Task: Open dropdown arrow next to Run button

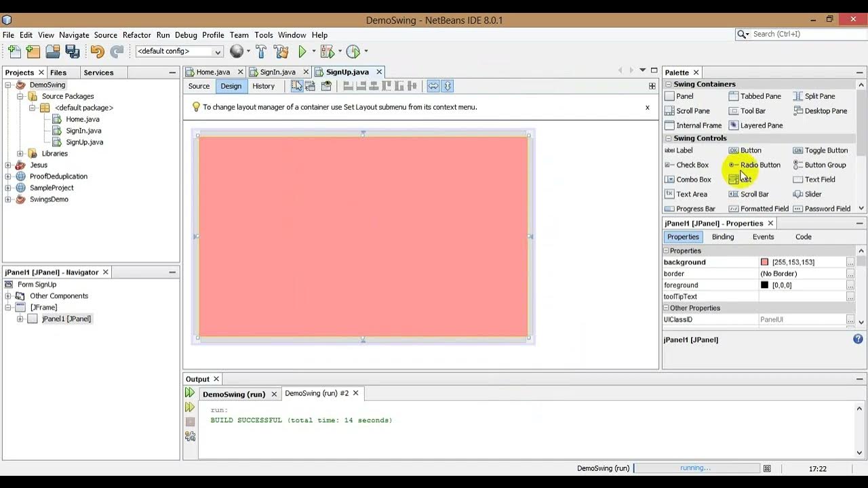Action: (x=313, y=52)
